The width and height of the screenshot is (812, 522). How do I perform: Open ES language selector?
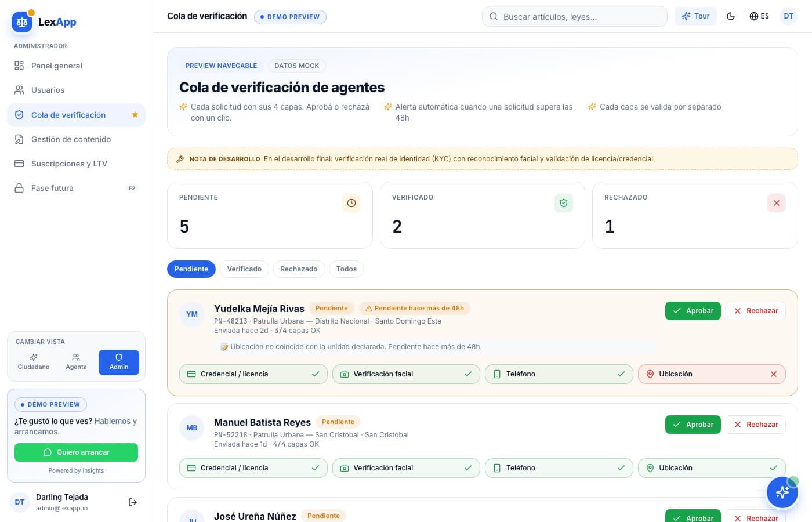click(759, 16)
